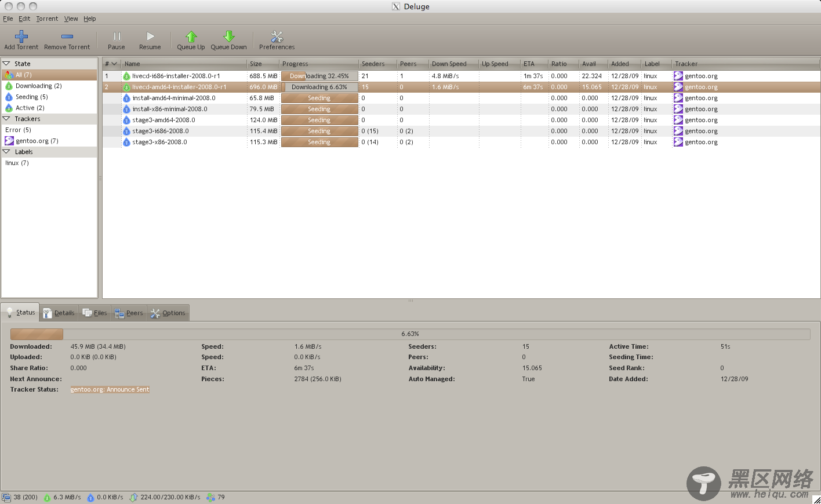
Task: Select the Status tab
Action: 20,312
